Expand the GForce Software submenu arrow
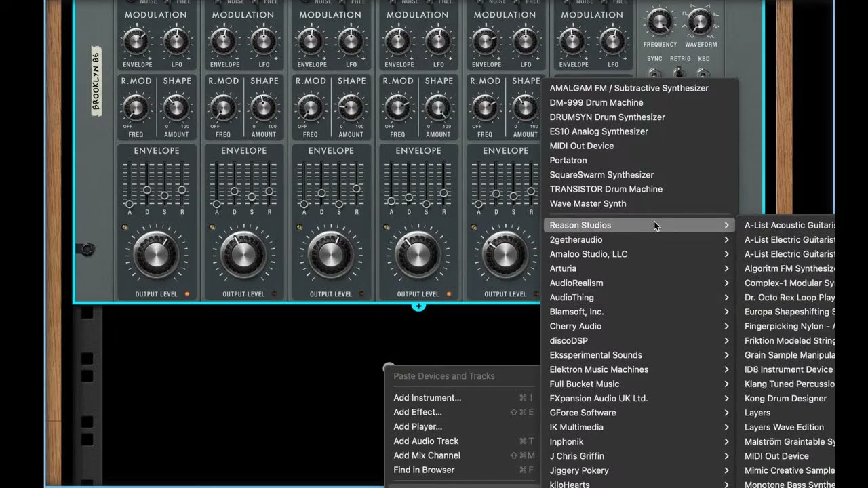Viewport: 868px width, 488px height. point(726,413)
